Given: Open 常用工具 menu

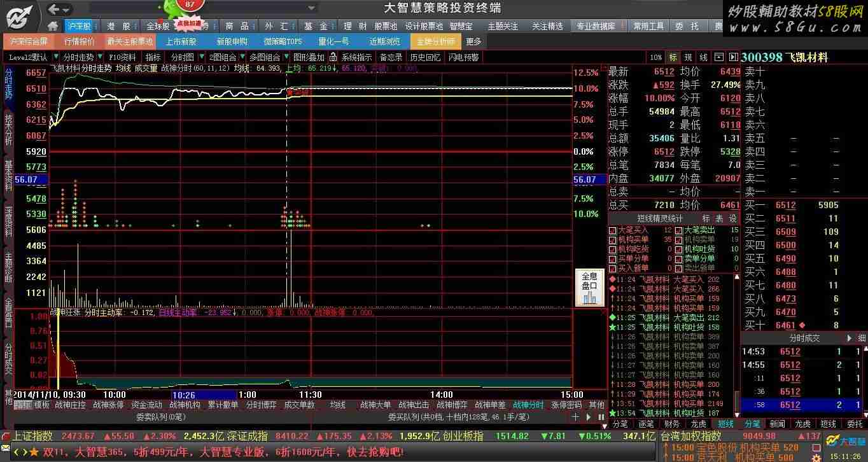Looking at the screenshot, I should point(648,26).
